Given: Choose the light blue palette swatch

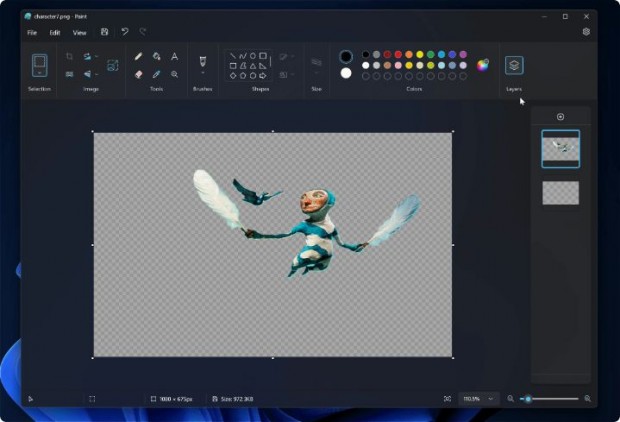Looking at the screenshot, I should coord(441,65).
